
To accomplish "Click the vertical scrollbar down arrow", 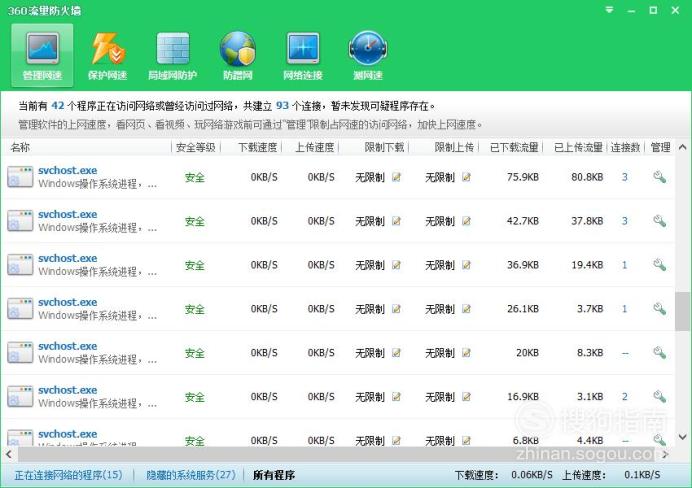I will click(x=682, y=437).
